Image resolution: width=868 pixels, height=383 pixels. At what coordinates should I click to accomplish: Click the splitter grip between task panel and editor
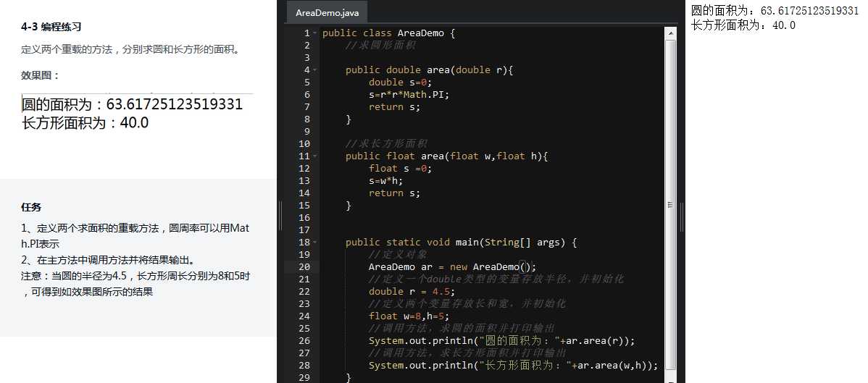click(280, 215)
